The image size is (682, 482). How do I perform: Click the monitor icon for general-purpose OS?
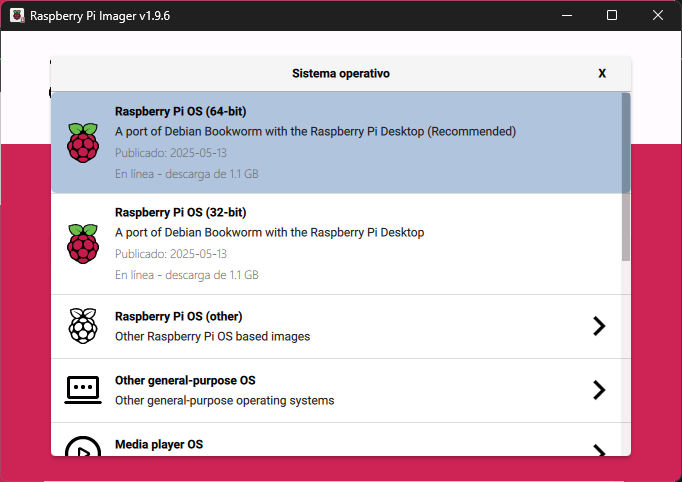[83, 390]
